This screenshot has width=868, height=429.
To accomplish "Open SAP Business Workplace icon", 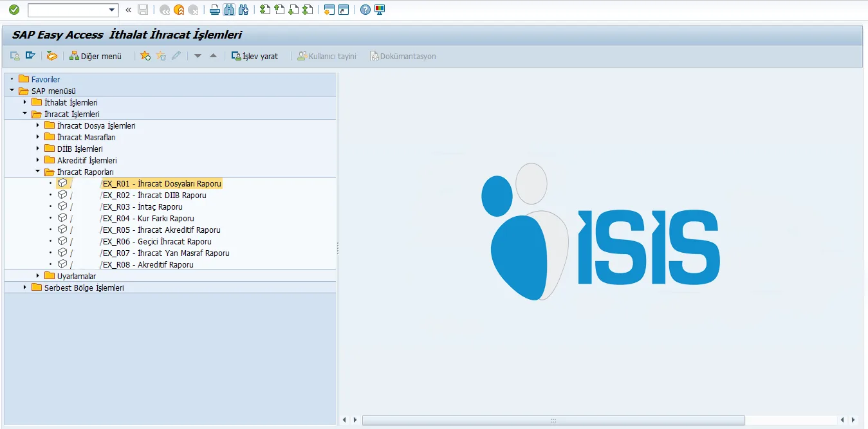I will [52, 56].
